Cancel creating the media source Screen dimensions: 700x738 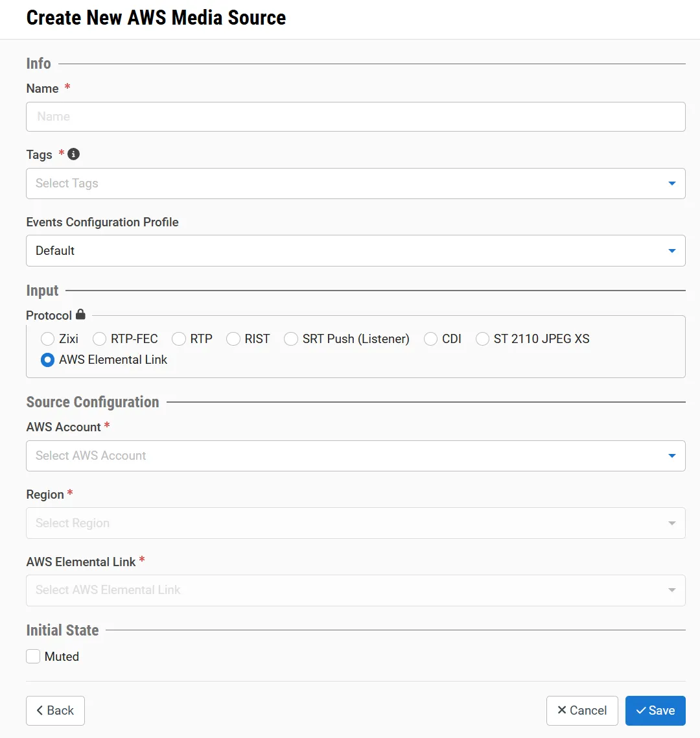click(x=582, y=711)
